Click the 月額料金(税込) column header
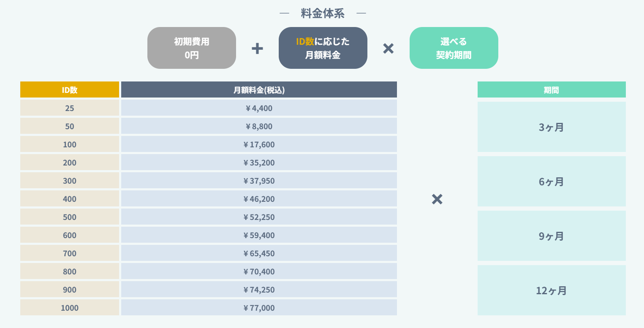 pos(259,90)
